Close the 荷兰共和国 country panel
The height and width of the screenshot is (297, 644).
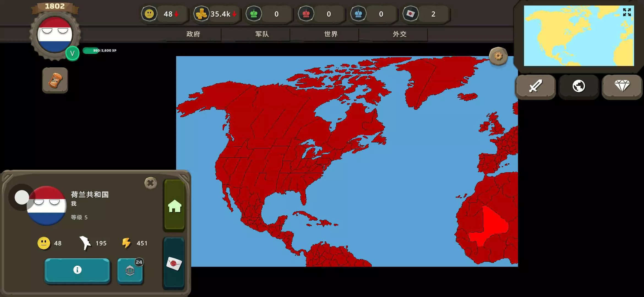click(x=151, y=183)
